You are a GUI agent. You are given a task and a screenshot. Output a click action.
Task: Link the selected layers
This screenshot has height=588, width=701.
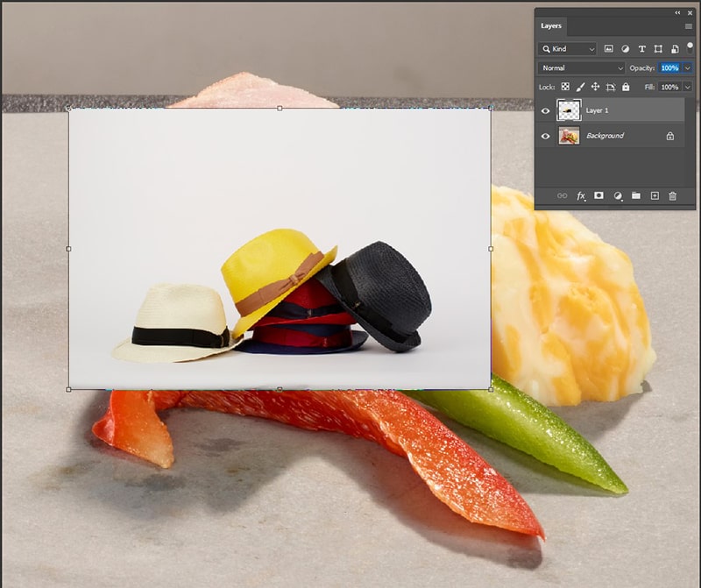[x=563, y=195]
